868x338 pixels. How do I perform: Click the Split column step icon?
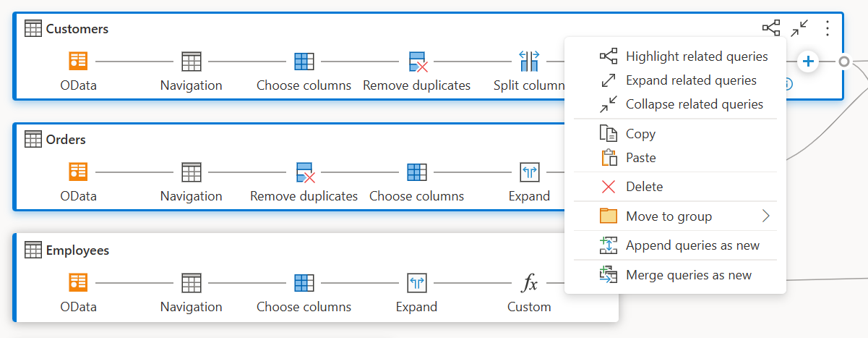[529, 62]
